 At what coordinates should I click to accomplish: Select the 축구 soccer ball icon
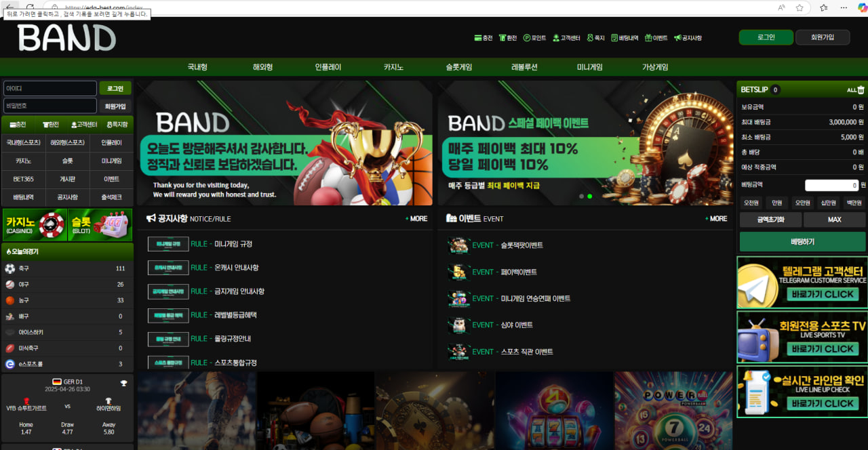(10, 268)
